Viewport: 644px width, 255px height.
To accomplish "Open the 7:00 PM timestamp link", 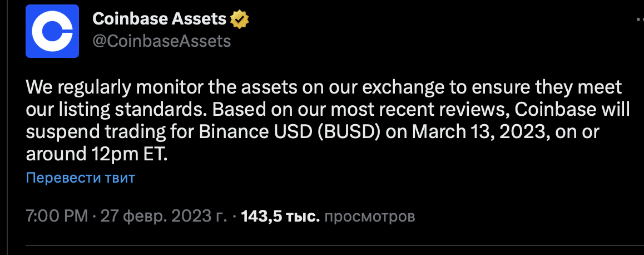I will pos(57,217).
